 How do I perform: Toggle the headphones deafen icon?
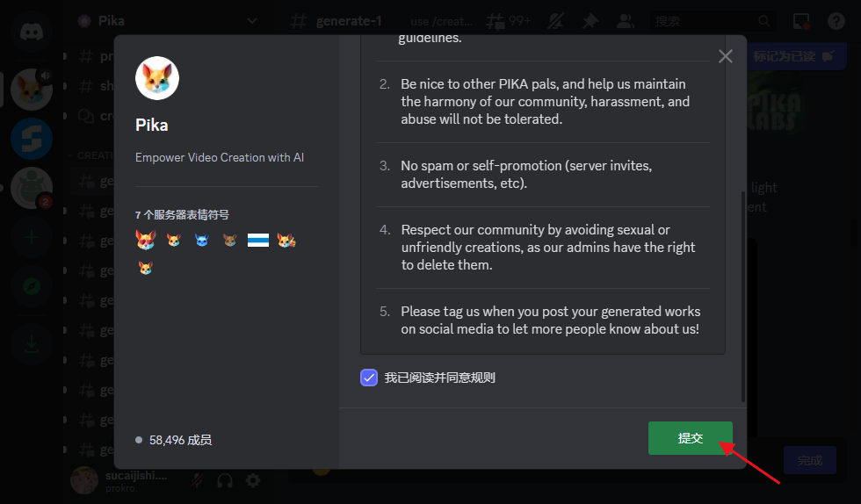pyautogui.click(x=226, y=480)
